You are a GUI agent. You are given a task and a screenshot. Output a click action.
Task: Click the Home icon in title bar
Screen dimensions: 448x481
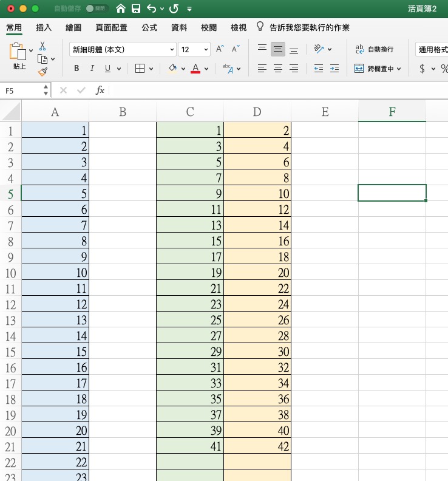coord(121,9)
